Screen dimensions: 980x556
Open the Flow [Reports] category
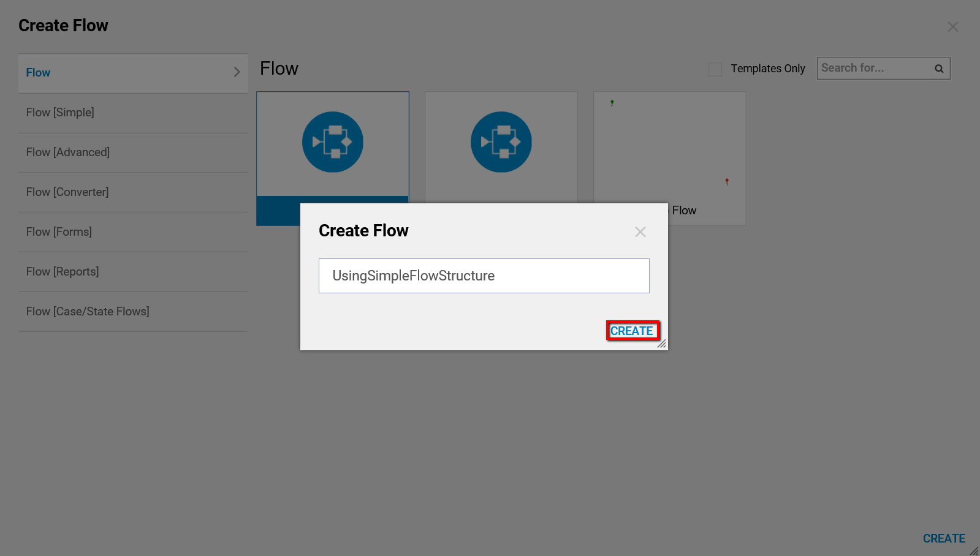(133, 272)
